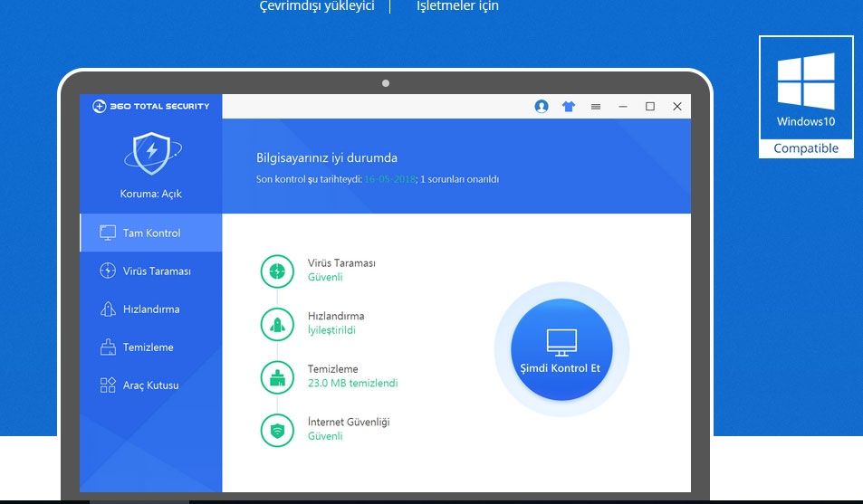Image resolution: width=863 pixels, height=504 pixels.
Task: Click the sidebar cleanup brush icon
Action: (108, 347)
